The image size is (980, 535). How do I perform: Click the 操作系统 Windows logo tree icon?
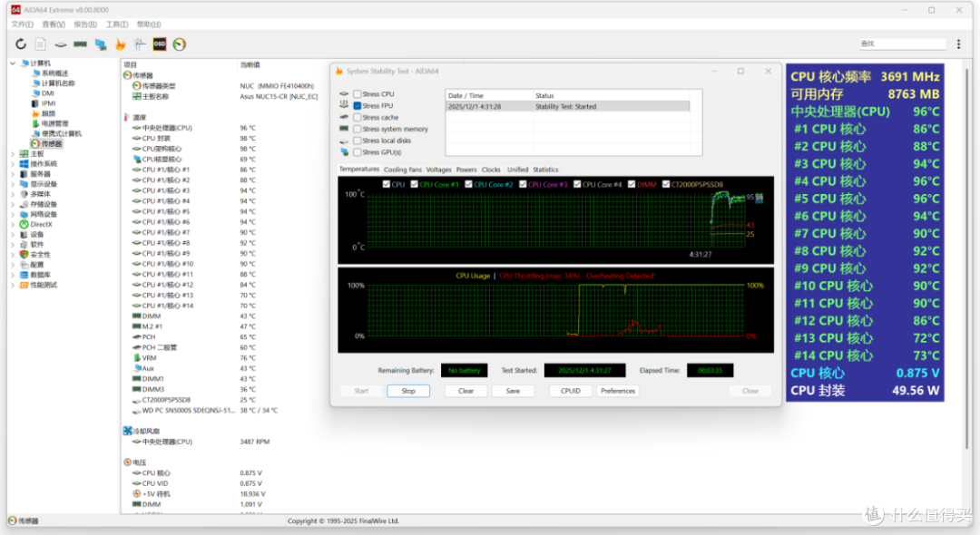[x=24, y=163]
